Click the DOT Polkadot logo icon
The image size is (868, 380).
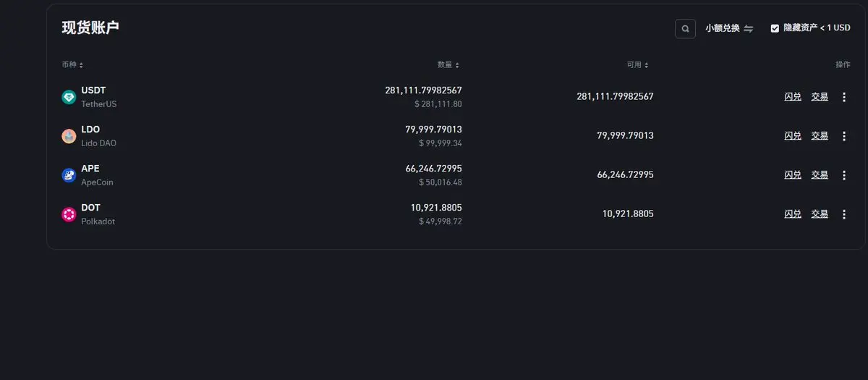pos(69,214)
